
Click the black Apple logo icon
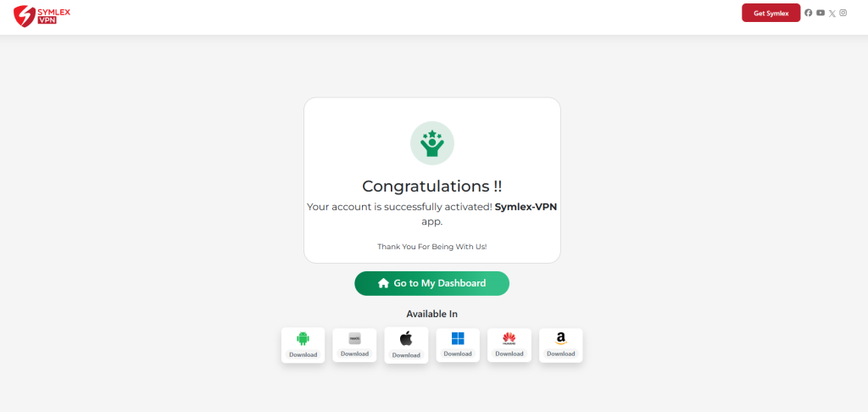click(406, 338)
